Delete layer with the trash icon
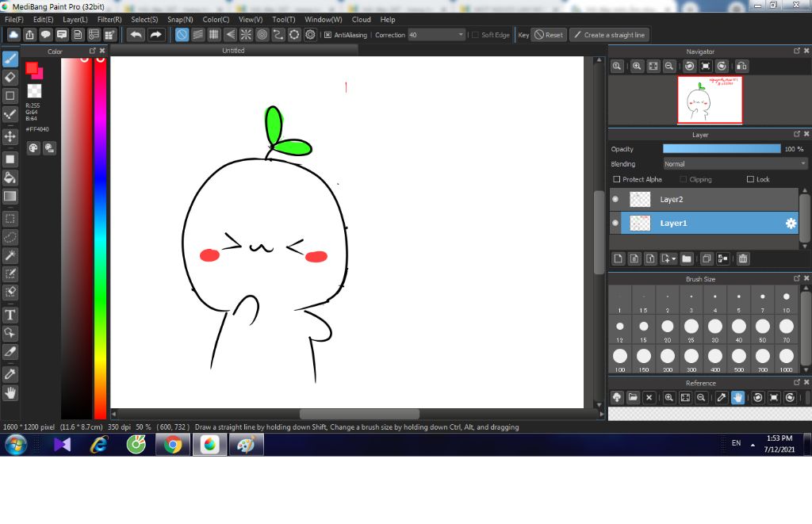Image resolution: width=812 pixels, height=524 pixels. tap(742, 258)
